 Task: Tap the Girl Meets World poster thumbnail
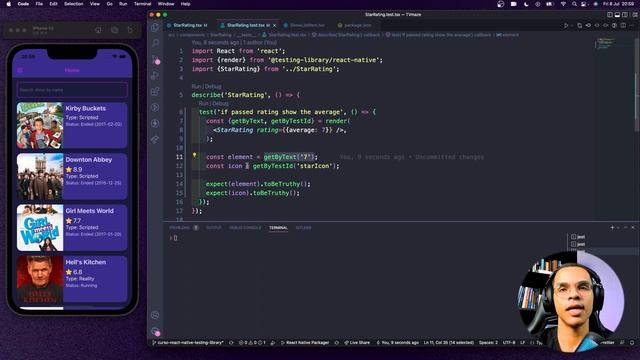tap(40, 228)
